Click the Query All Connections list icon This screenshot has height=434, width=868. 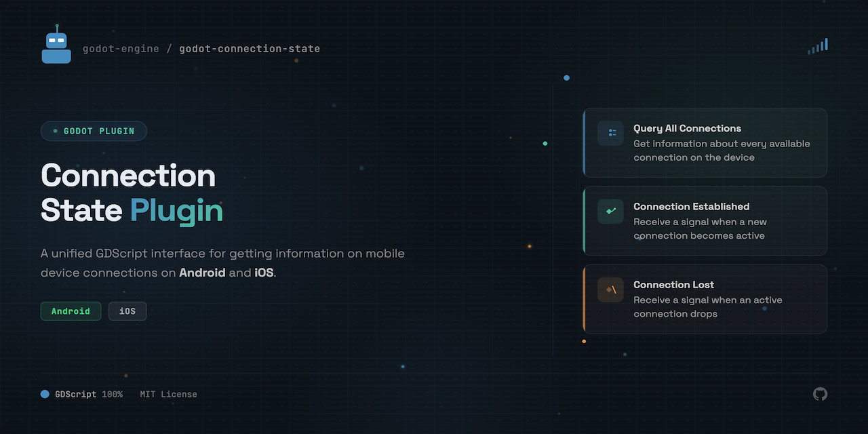[x=610, y=133]
